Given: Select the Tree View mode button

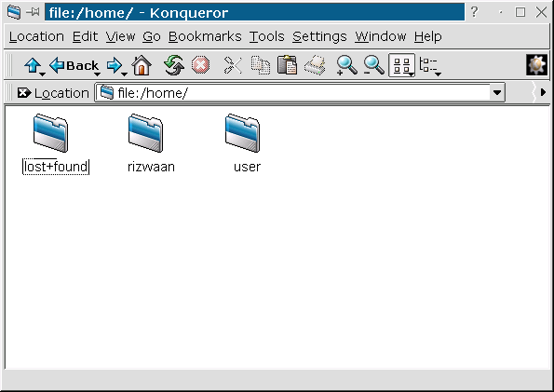Looking at the screenshot, I should (x=428, y=65).
